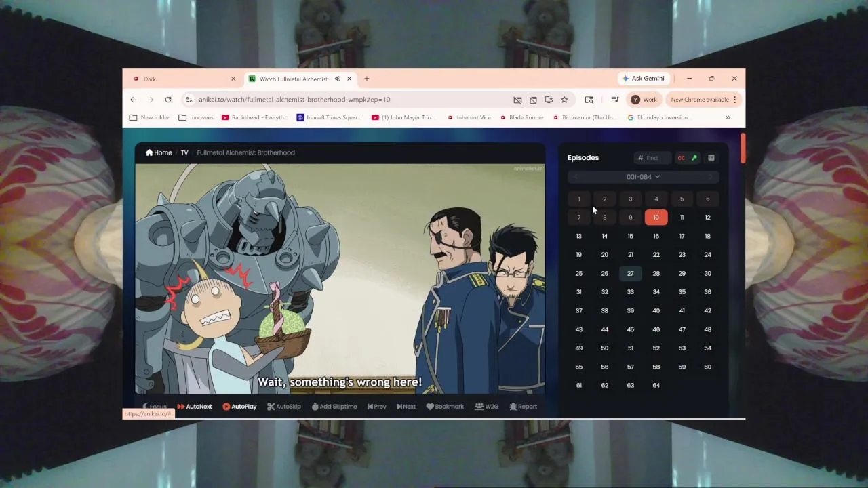
Task: Select episode 10
Action: (x=656, y=218)
